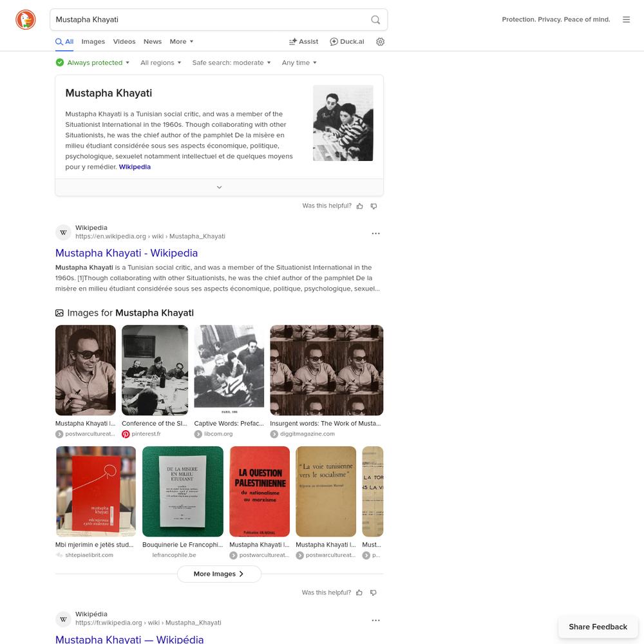The width and height of the screenshot is (644, 644).
Task: Open the Always protected dropdown
Action: tap(93, 62)
